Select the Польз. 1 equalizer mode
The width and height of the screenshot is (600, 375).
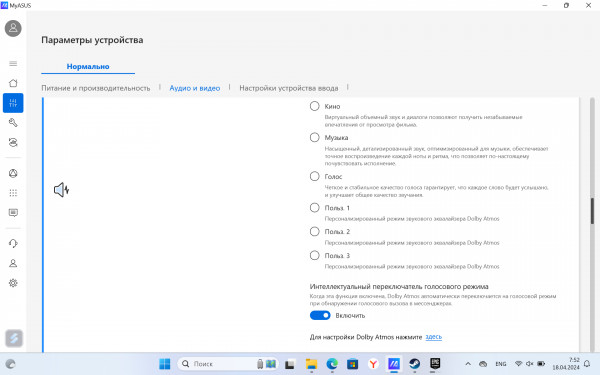tap(315, 208)
